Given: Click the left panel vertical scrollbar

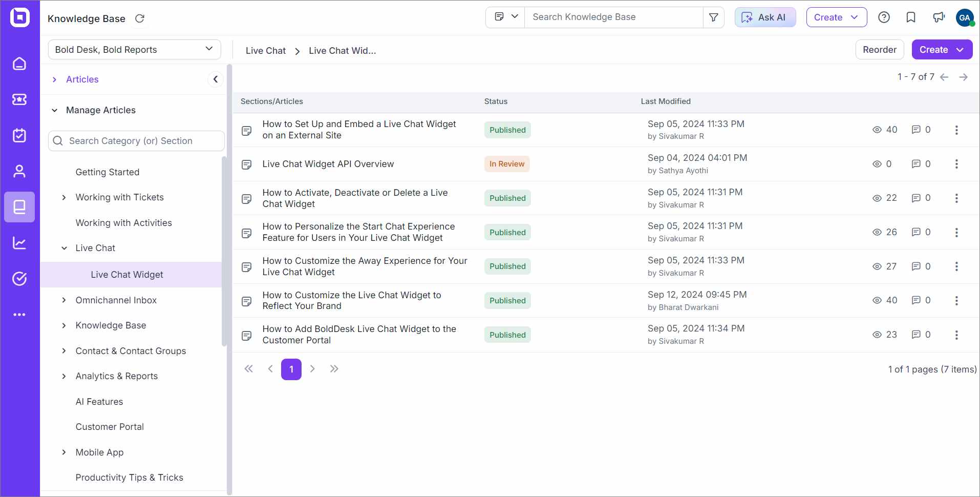Looking at the screenshot, I should tap(224, 251).
